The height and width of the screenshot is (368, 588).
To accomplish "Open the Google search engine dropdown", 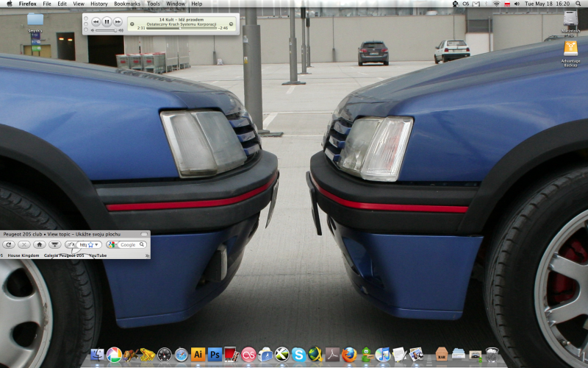I will click(x=113, y=244).
